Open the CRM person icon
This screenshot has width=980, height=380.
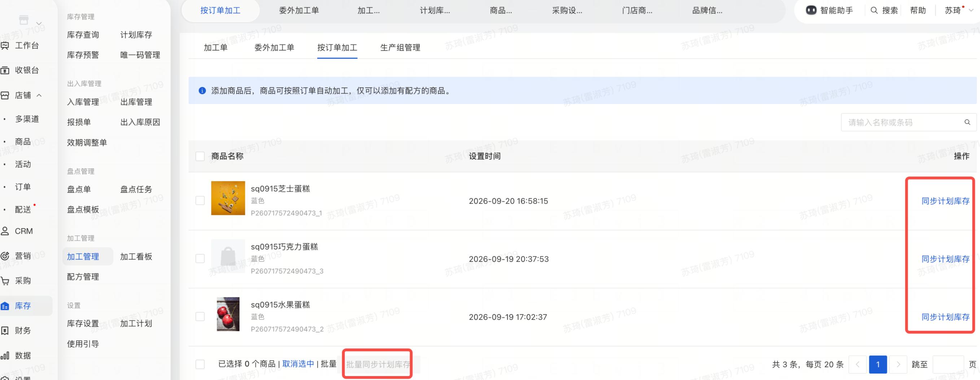tap(5, 231)
